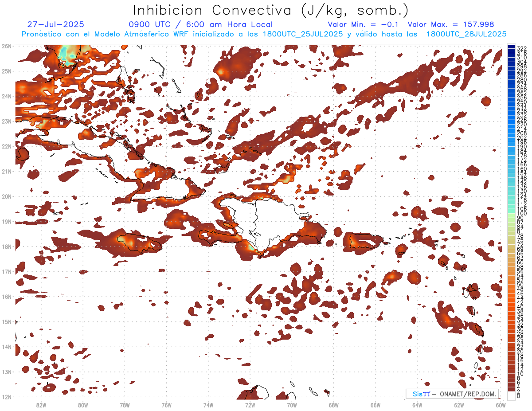Select the date text '27-Jul-2025'
Screen dimensions: 532x411
(55, 25)
